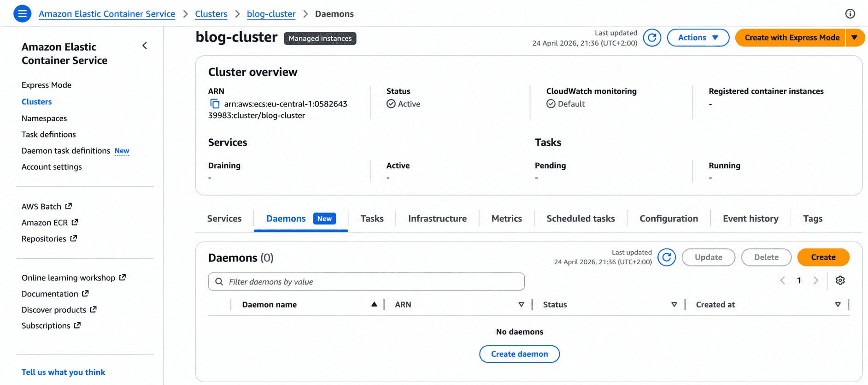The width and height of the screenshot is (868, 385).
Task: Open Subscriptions external link
Action: 51,326
